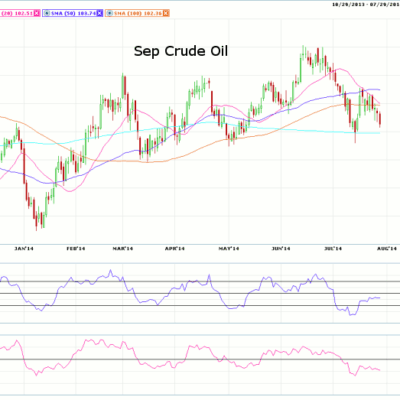The image size is (400, 400).
Task: Select the SMA (50) 103.74 label
Action: tap(73, 13)
